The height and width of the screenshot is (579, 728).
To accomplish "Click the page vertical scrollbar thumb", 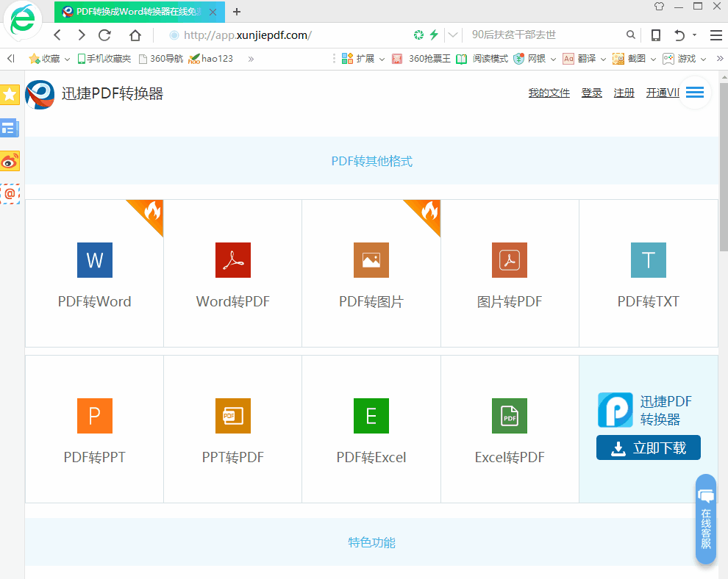I will point(724,168).
